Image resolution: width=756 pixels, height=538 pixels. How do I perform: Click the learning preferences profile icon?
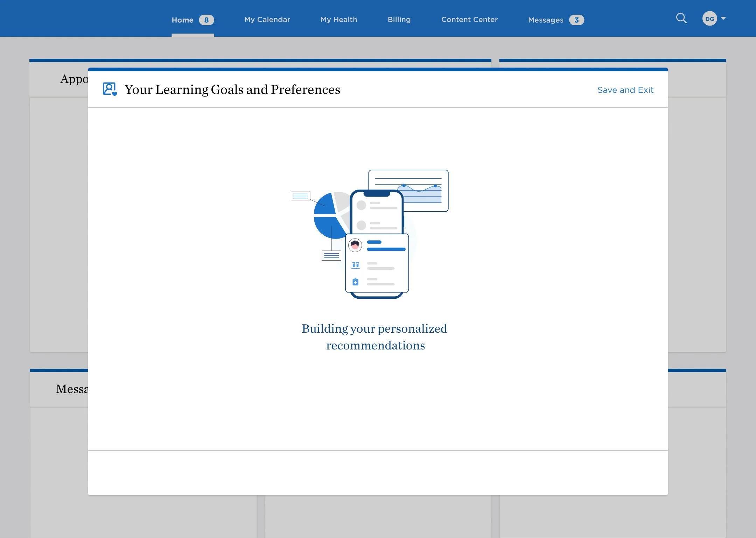coord(110,89)
